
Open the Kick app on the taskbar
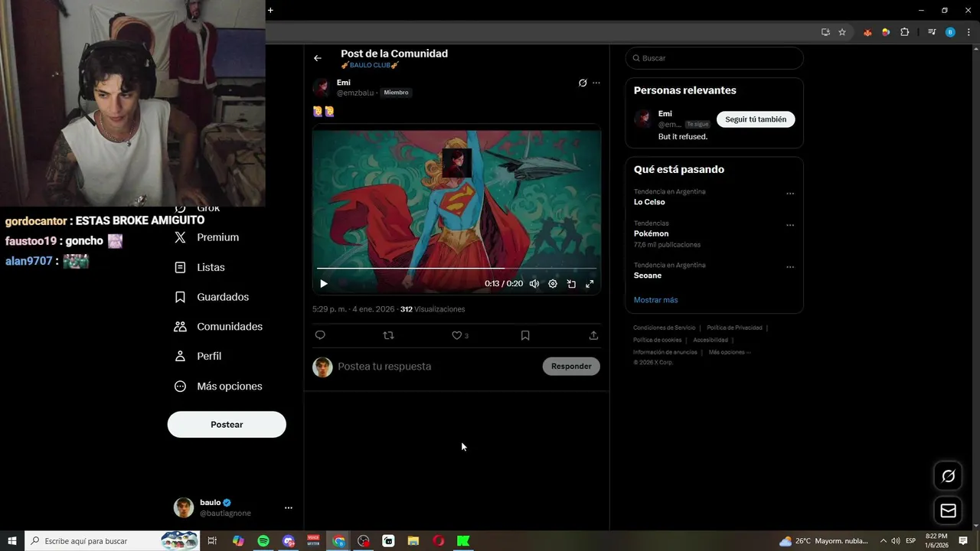(x=463, y=541)
